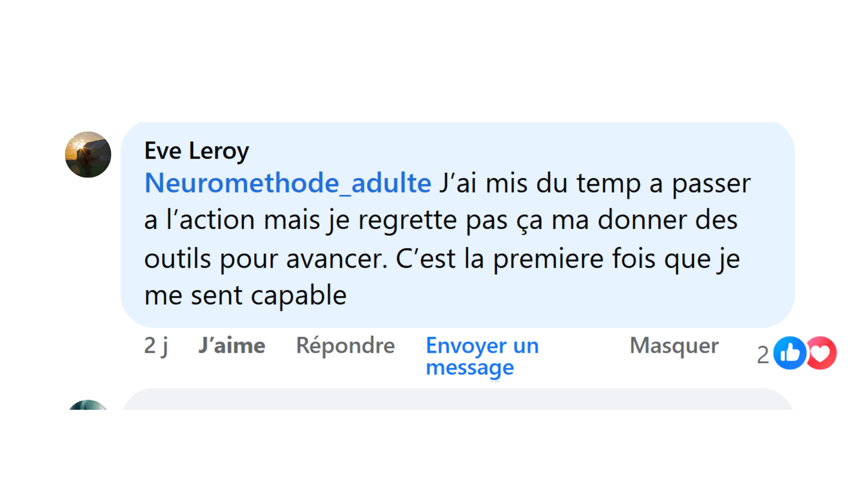Click the grey comment bubble below
868x488 pixels.
[x=457, y=400]
